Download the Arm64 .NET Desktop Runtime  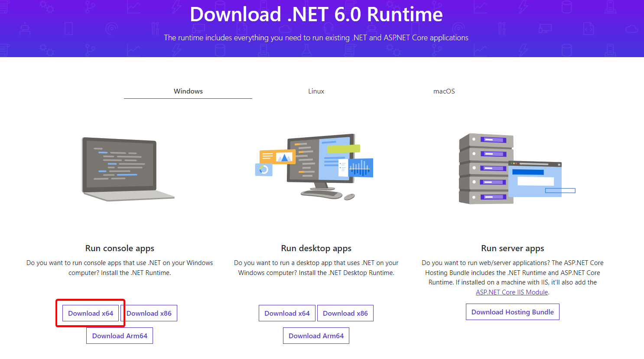tap(316, 335)
